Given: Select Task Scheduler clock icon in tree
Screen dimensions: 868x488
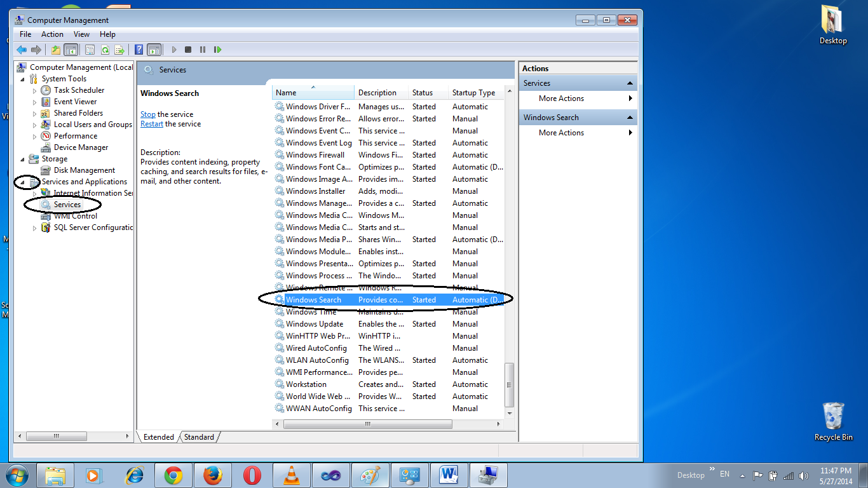Looking at the screenshot, I should tap(46, 90).
